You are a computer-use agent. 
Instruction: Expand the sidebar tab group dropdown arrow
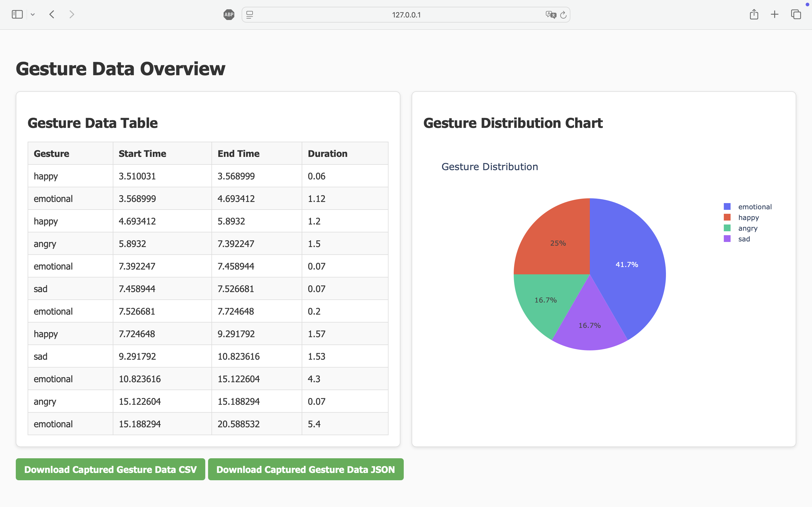(x=32, y=15)
